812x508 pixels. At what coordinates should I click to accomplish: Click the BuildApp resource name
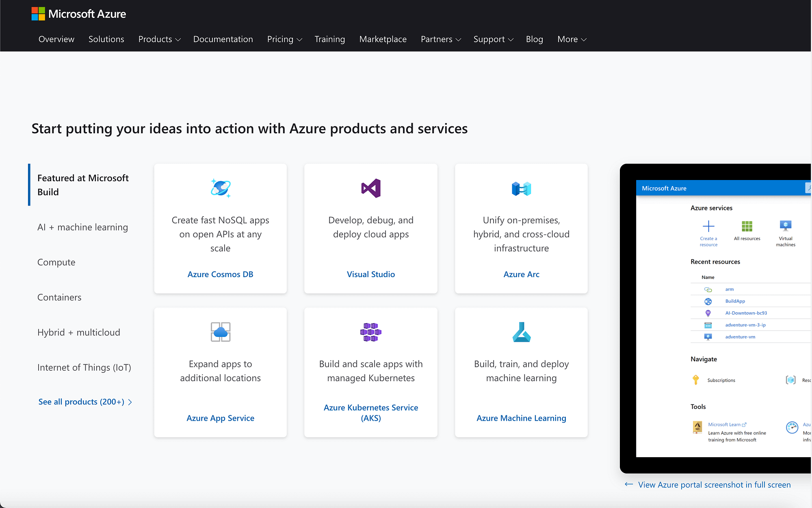(735, 301)
